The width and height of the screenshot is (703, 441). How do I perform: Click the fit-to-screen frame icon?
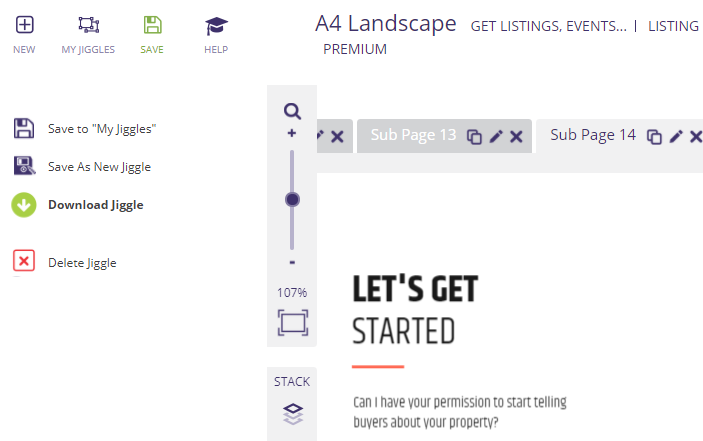(293, 323)
